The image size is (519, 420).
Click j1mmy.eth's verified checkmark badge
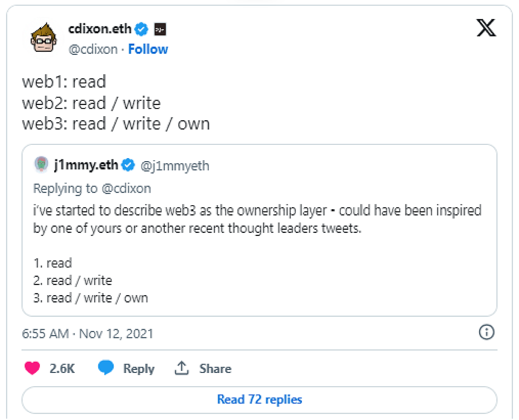(128, 165)
